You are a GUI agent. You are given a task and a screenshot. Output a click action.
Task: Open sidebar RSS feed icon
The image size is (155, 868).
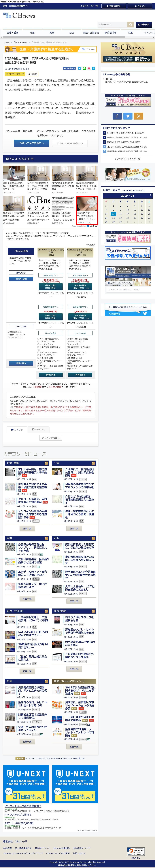(x=138, y=116)
